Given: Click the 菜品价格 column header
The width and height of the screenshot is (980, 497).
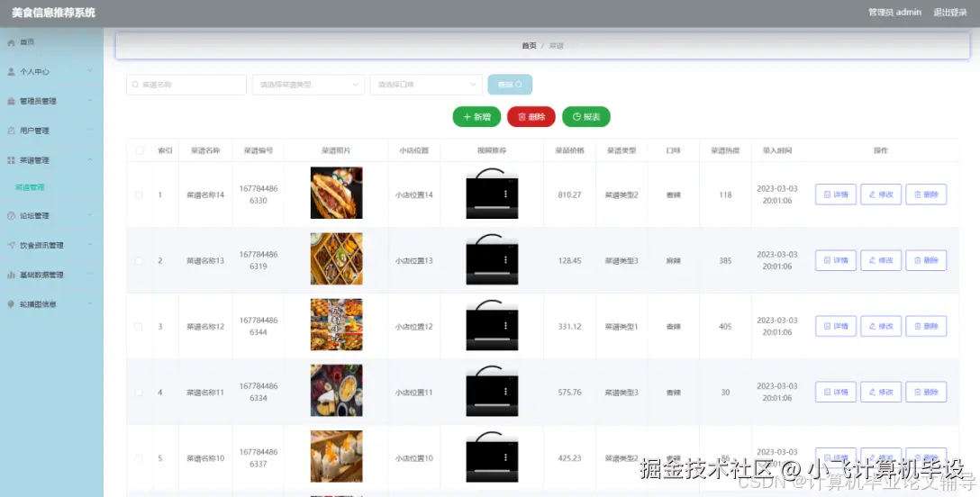Looking at the screenshot, I should (x=569, y=150).
